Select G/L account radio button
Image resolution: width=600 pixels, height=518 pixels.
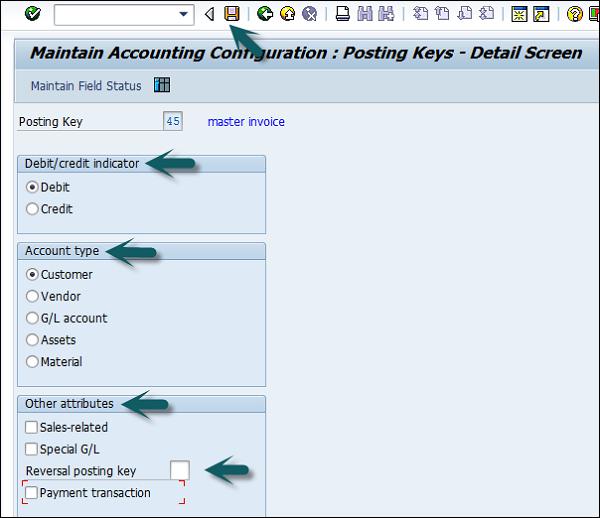click(33, 318)
